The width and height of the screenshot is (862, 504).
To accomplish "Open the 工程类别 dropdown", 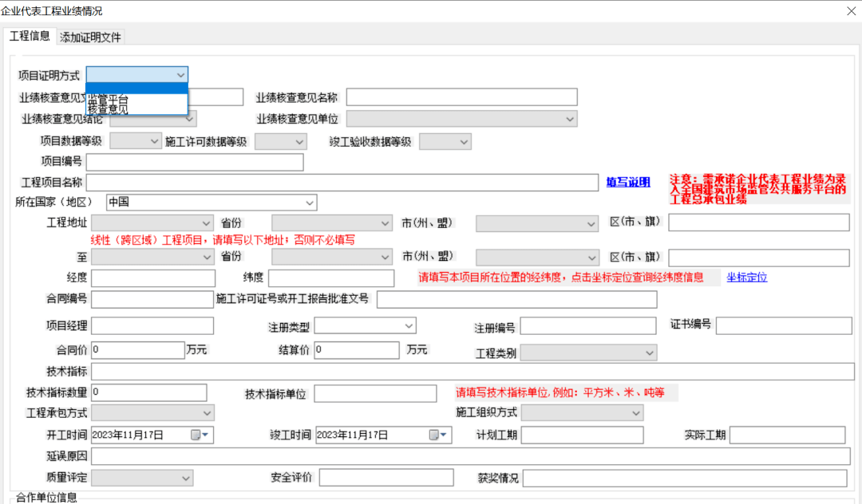I will pos(649,352).
